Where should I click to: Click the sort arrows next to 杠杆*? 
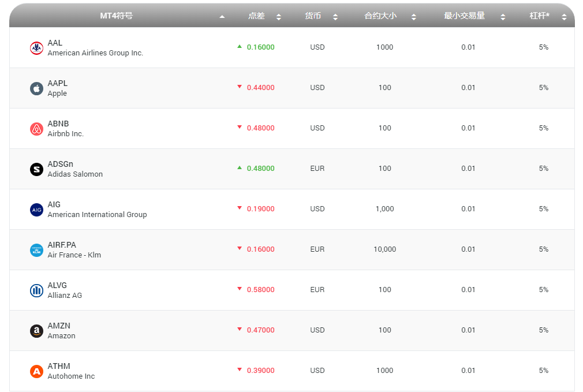(x=564, y=17)
